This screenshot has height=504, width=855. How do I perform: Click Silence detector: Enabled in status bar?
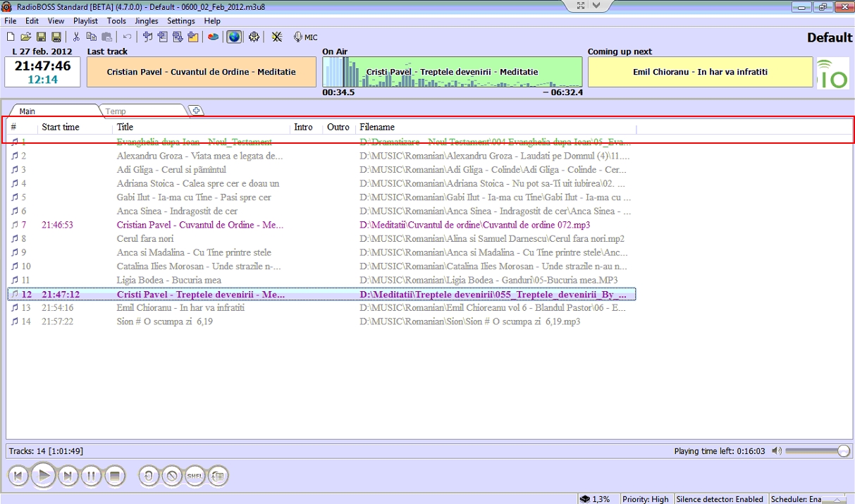[720, 499]
